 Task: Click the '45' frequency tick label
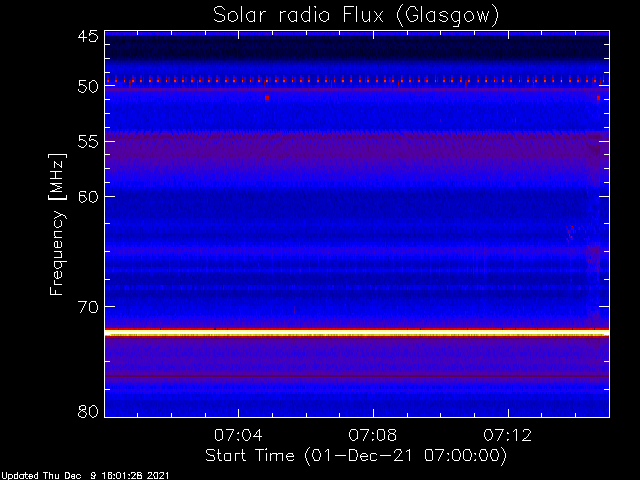[88, 36]
